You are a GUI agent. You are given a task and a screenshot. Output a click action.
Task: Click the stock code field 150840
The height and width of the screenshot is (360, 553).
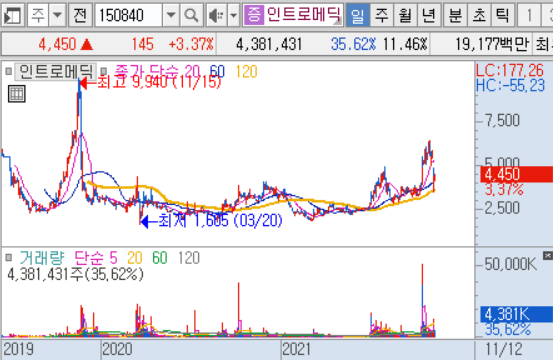(x=129, y=15)
